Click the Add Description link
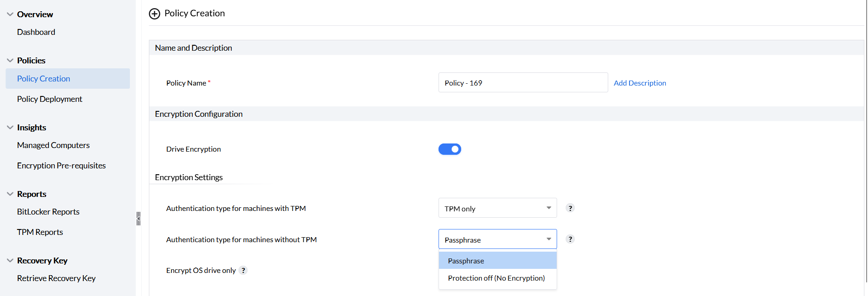 pos(639,83)
